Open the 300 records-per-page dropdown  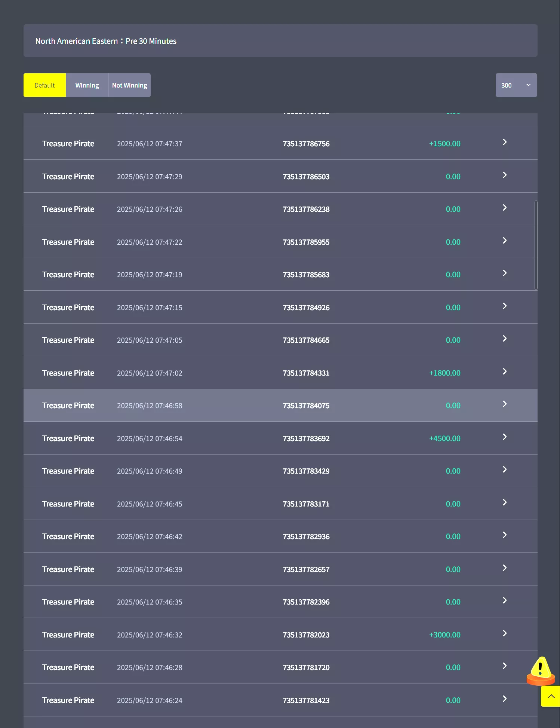[516, 85]
